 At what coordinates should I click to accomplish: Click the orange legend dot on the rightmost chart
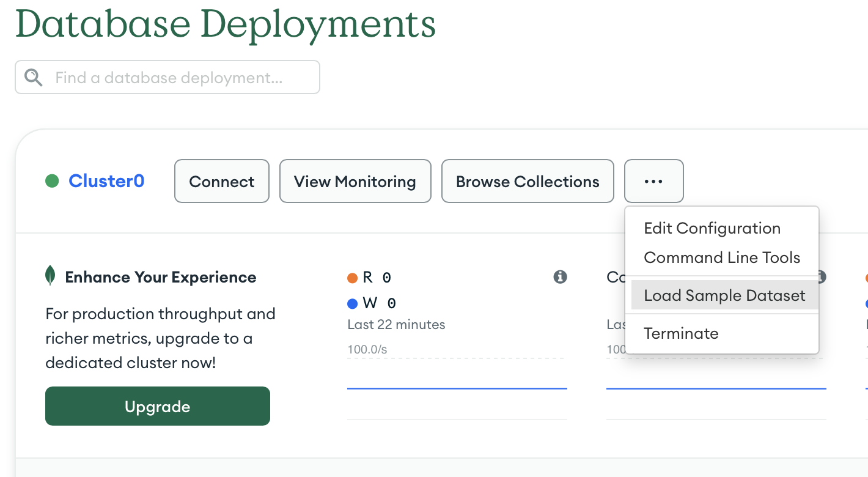866,277
